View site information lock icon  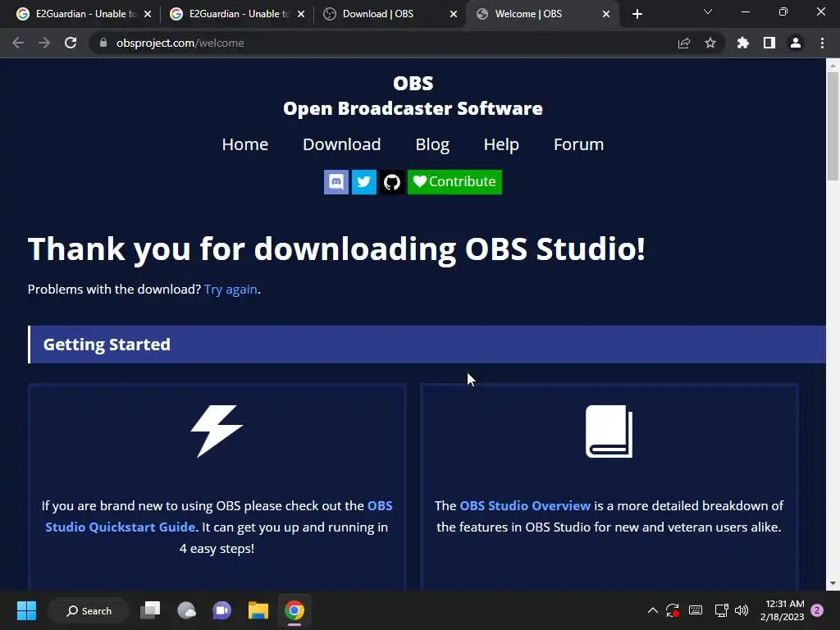pyautogui.click(x=103, y=43)
